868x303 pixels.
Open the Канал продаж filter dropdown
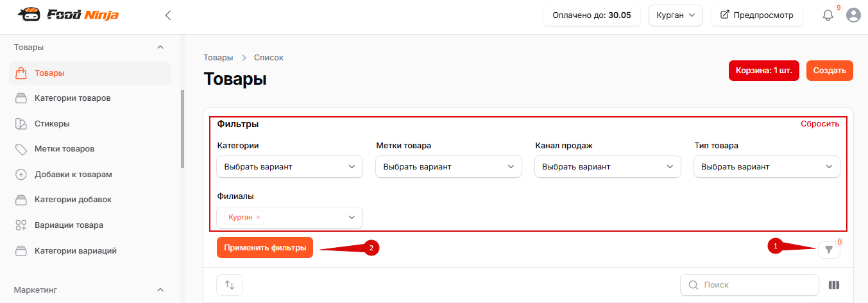608,167
